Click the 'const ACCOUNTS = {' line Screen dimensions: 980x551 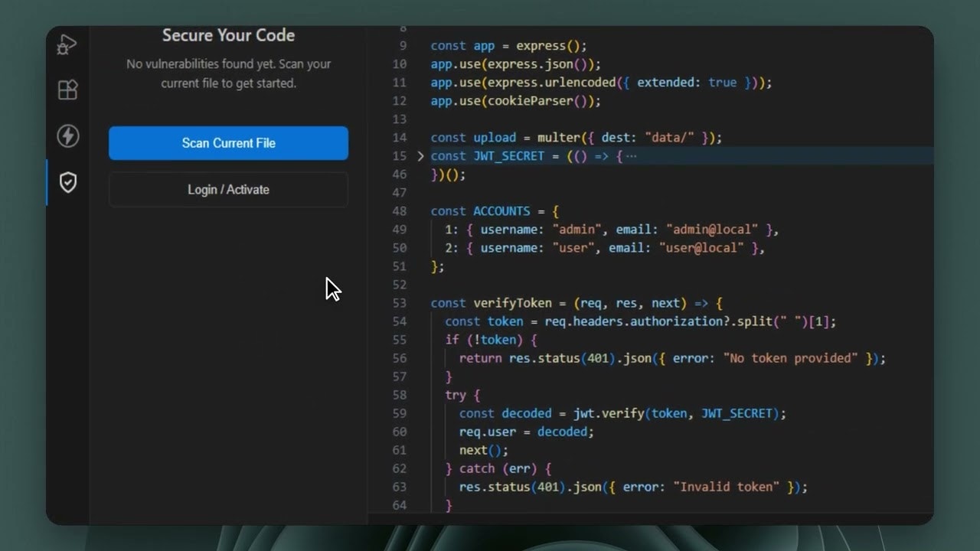point(495,211)
